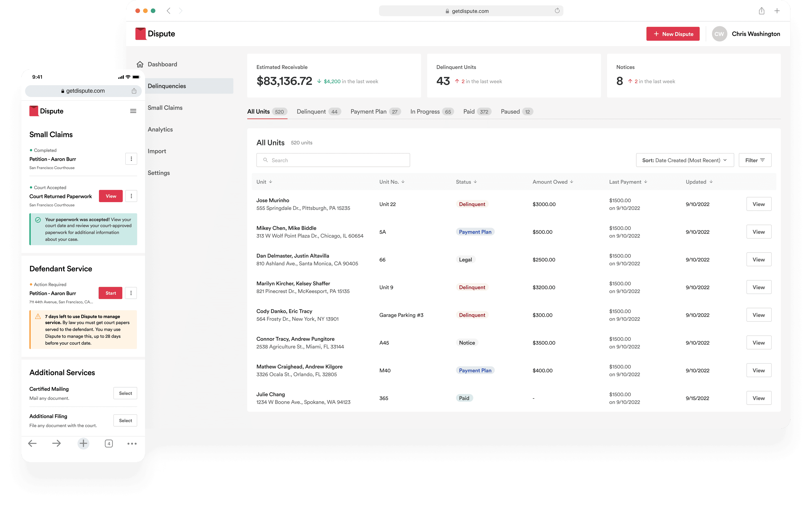The width and height of the screenshot is (812, 505).
Task: Click the New Dispute button
Action: click(x=673, y=33)
